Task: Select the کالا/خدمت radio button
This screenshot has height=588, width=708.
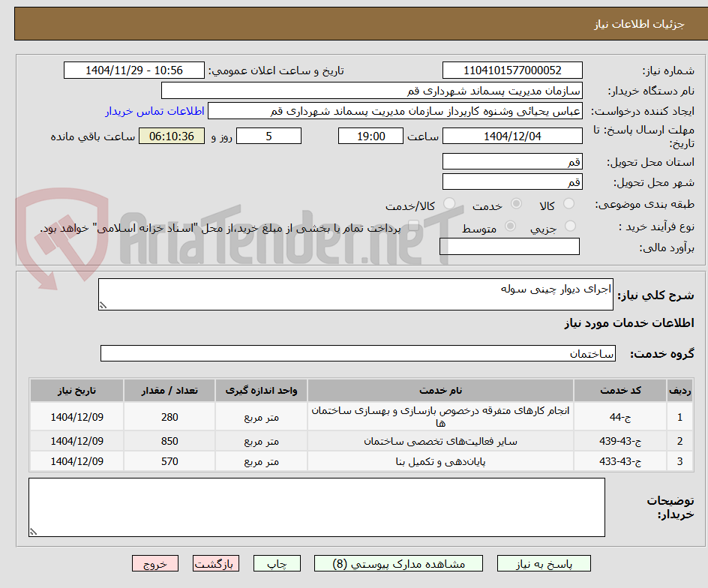Action: click(449, 204)
